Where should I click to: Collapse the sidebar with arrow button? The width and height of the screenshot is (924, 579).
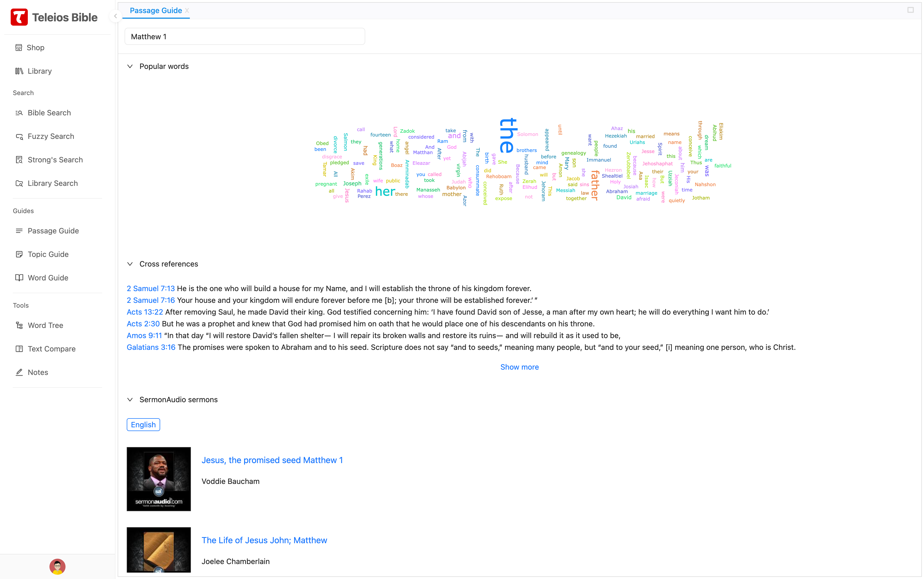tap(115, 16)
